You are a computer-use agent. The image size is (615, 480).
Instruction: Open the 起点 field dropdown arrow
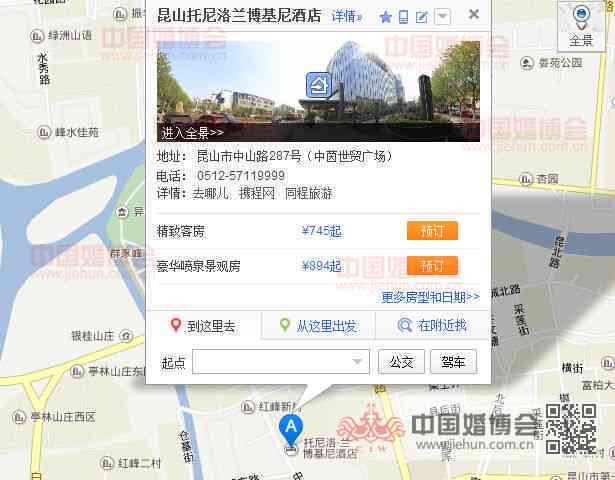357,362
